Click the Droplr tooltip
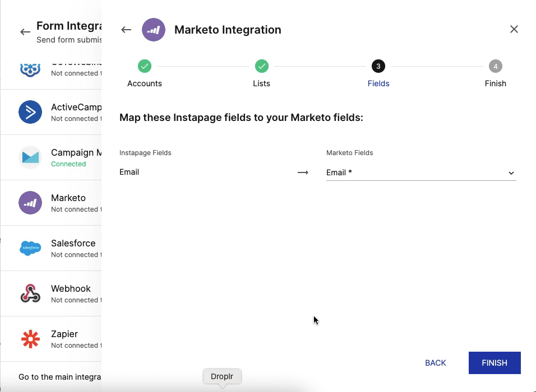This screenshot has width=536, height=392. (222, 377)
